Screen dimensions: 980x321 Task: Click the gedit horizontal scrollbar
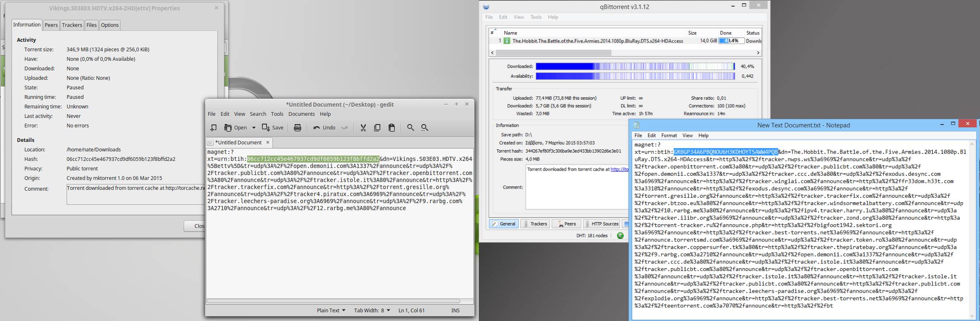pos(333,301)
